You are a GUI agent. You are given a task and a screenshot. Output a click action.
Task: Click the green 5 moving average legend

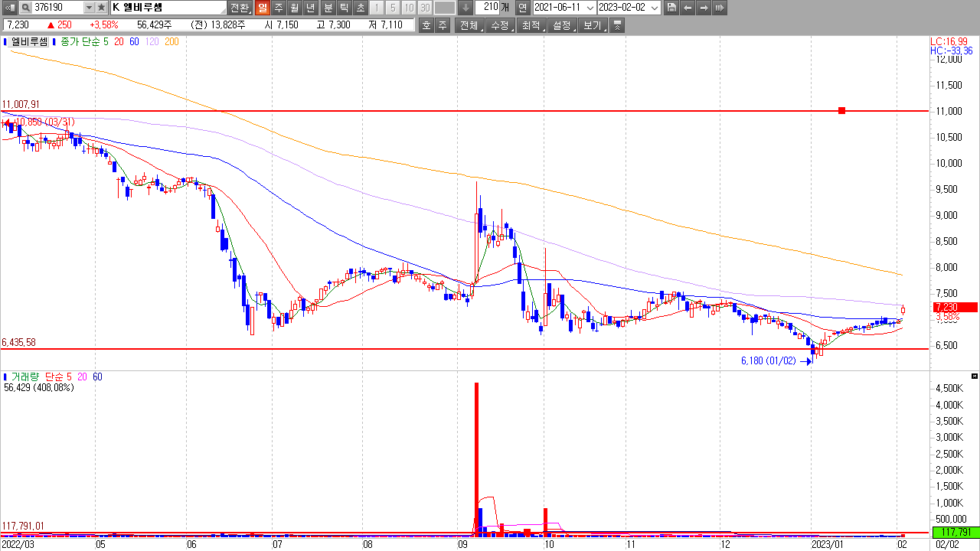click(107, 42)
